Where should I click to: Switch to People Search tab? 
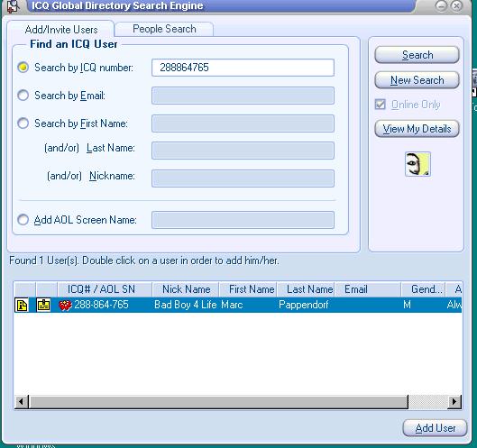pyautogui.click(x=164, y=29)
